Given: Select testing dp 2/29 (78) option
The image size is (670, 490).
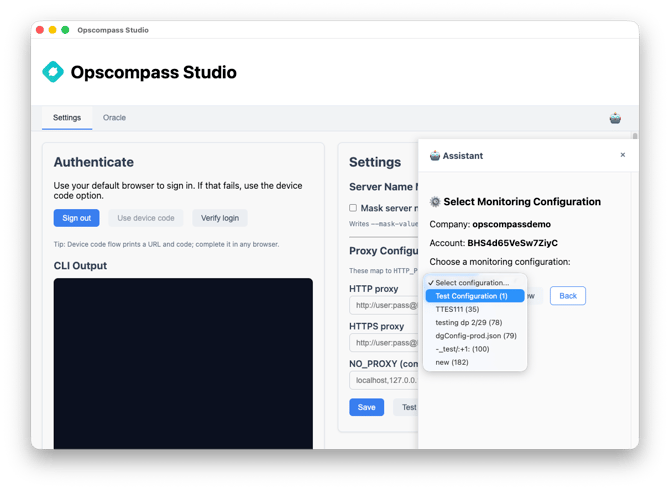Looking at the screenshot, I should [468, 322].
